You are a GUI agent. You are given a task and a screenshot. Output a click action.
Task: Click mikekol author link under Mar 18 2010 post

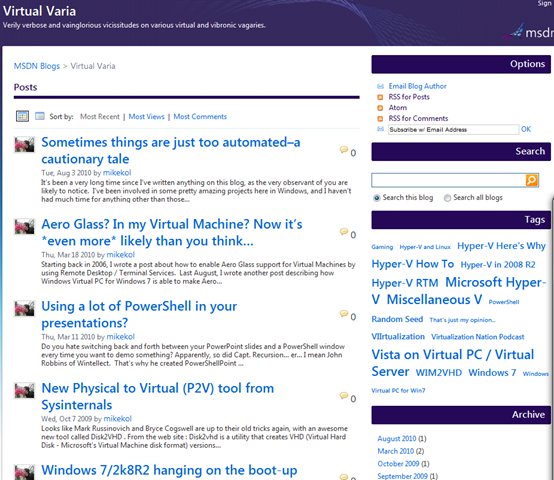tap(120, 255)
